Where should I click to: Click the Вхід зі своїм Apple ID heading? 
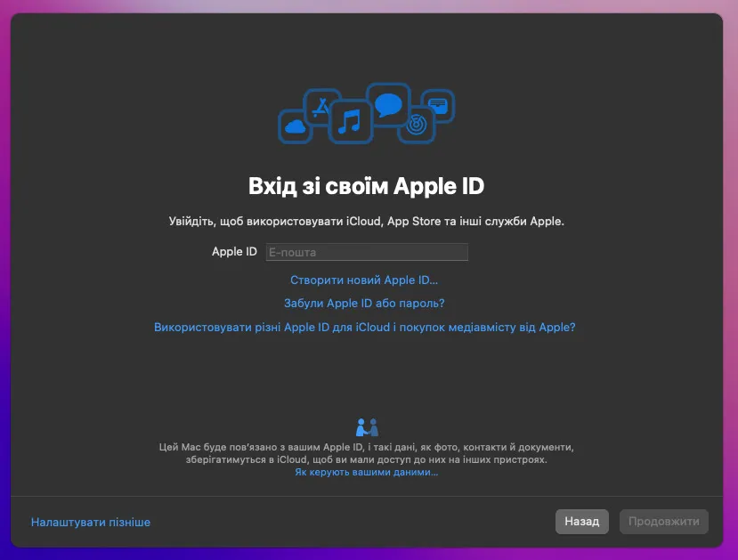[x=366, y=186]
